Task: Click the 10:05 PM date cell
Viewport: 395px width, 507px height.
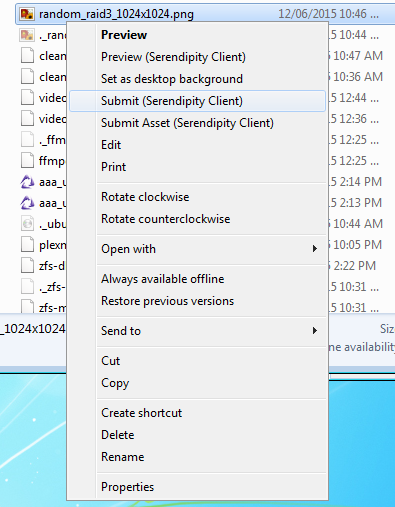Action: [x=355, y=245]
